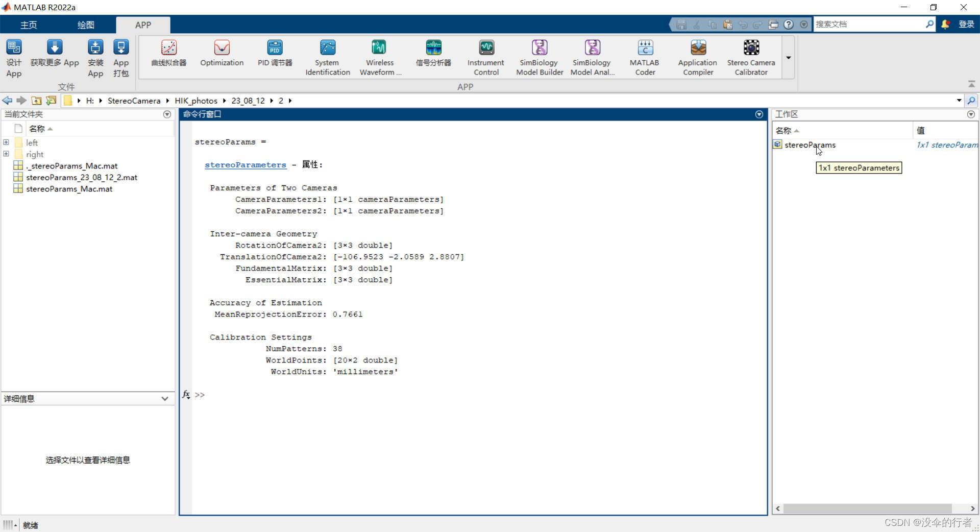Open the Package App tool

(x=121, y=58)
